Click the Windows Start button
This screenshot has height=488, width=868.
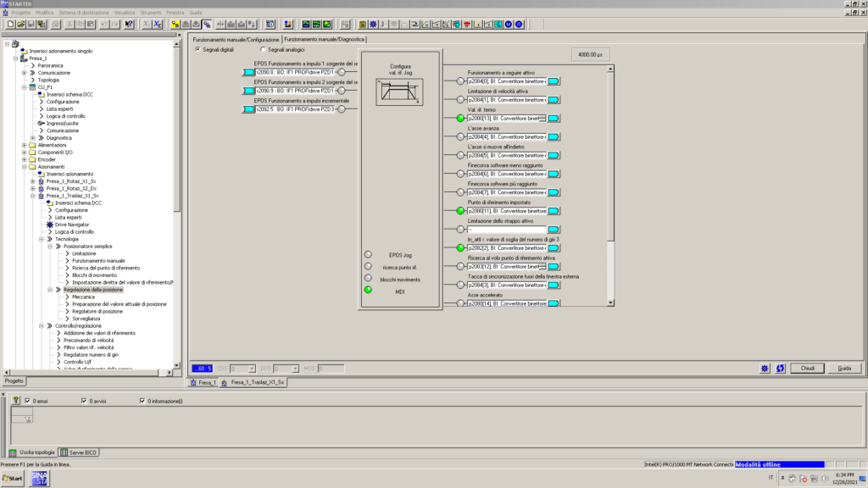(13, 478)
